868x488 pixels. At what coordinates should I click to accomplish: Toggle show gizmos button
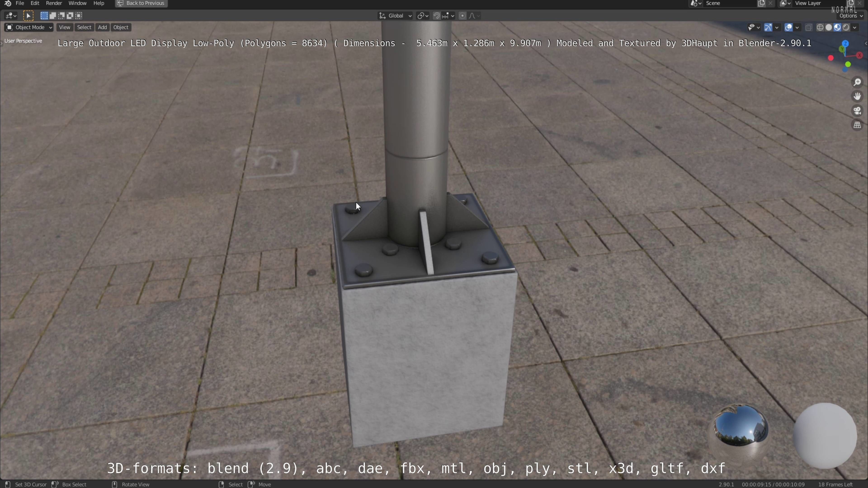768,27
